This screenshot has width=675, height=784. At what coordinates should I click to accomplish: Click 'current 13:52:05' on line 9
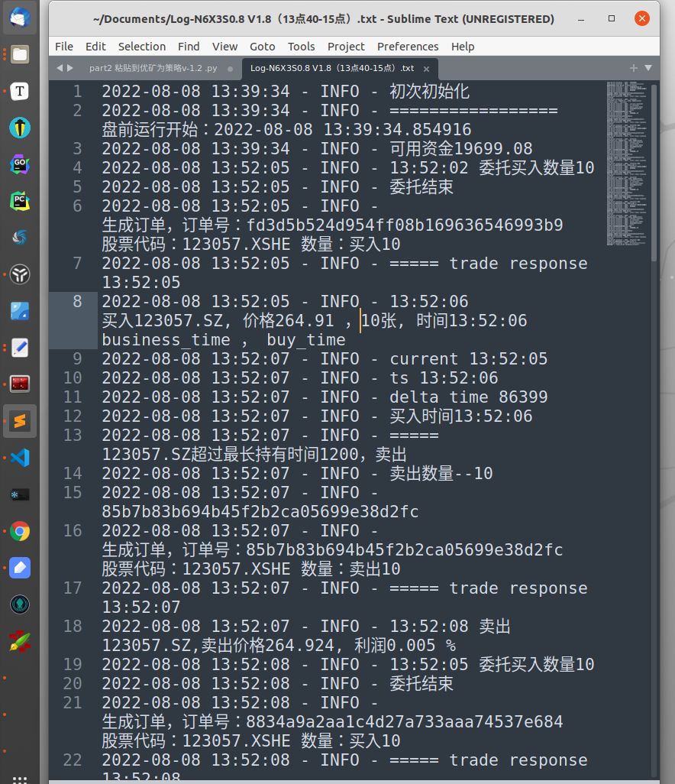[469, 359]
